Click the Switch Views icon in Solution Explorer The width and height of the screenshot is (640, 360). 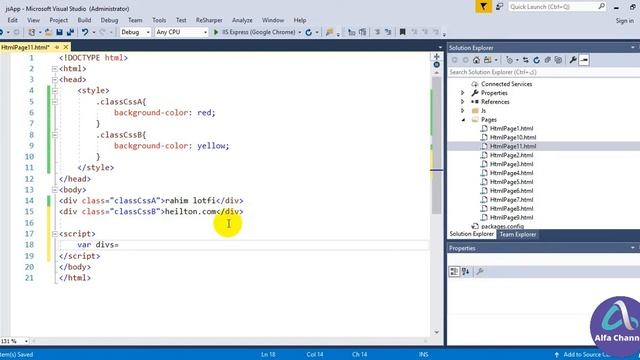pyautogui.click(x=488, y=60)
